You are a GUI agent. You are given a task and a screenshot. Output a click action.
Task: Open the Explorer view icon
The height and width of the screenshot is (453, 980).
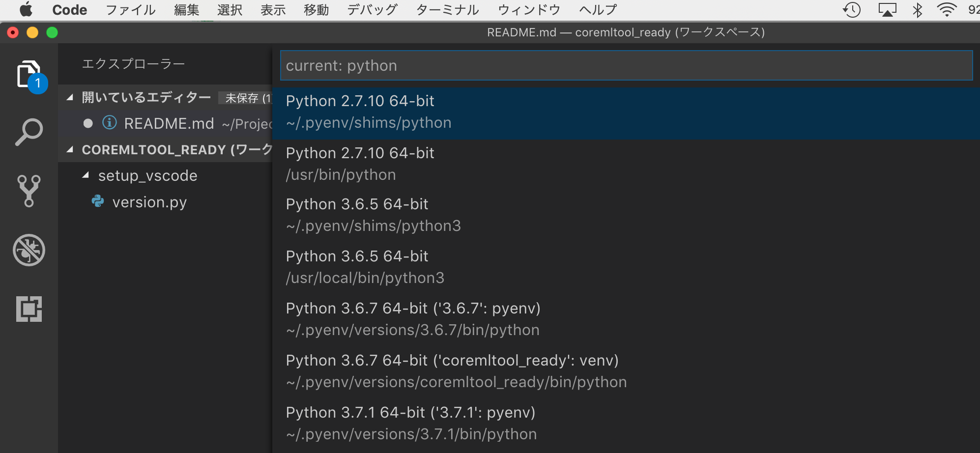(x=29, y=75)
